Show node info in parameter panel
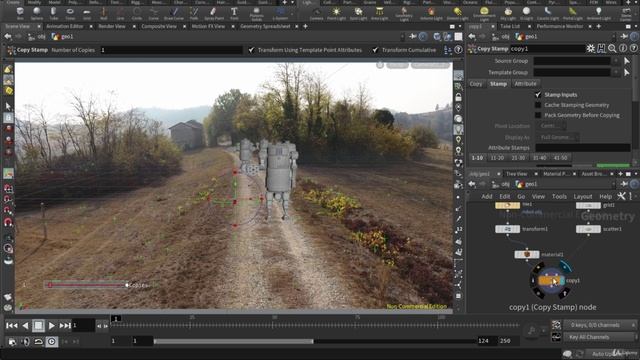The width and height of the screenshot is (640, 360). 623,49
